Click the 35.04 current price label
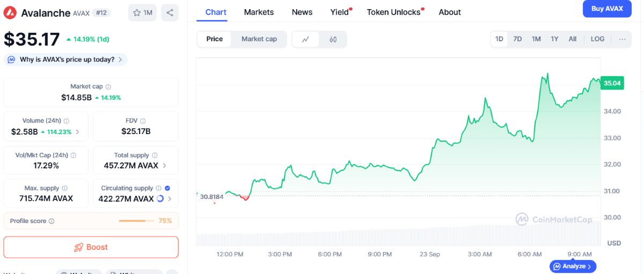Viewport: 644px width, 274px height. pos(612,83)
